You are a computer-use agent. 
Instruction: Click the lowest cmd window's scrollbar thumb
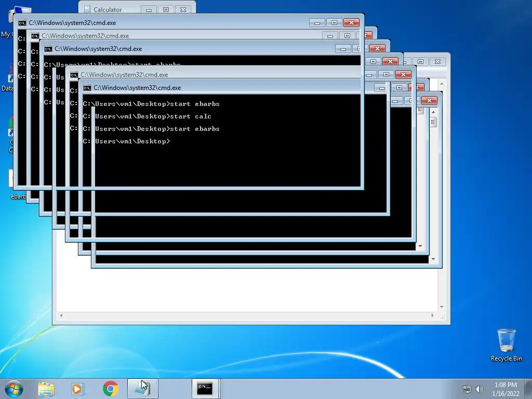433,122
